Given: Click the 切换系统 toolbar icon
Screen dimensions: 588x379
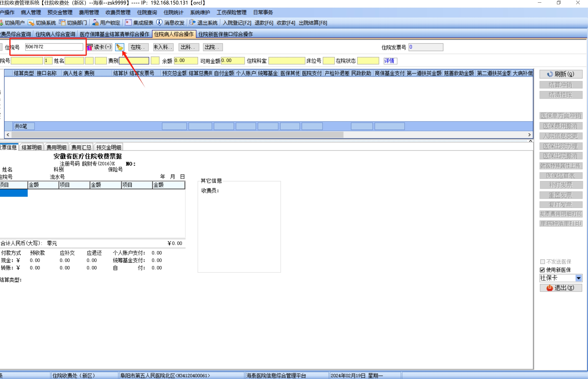Looking at the screenshot, I should (31, 23).
